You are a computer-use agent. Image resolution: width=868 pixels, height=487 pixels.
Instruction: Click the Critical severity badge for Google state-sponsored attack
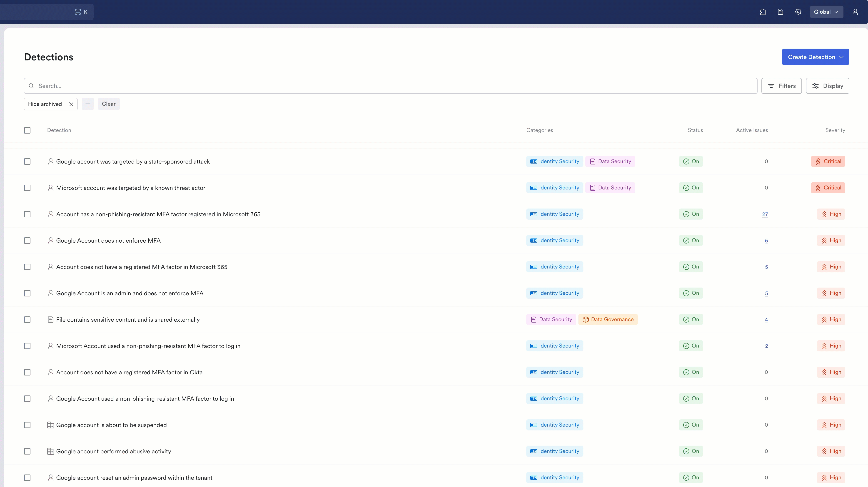828,161
